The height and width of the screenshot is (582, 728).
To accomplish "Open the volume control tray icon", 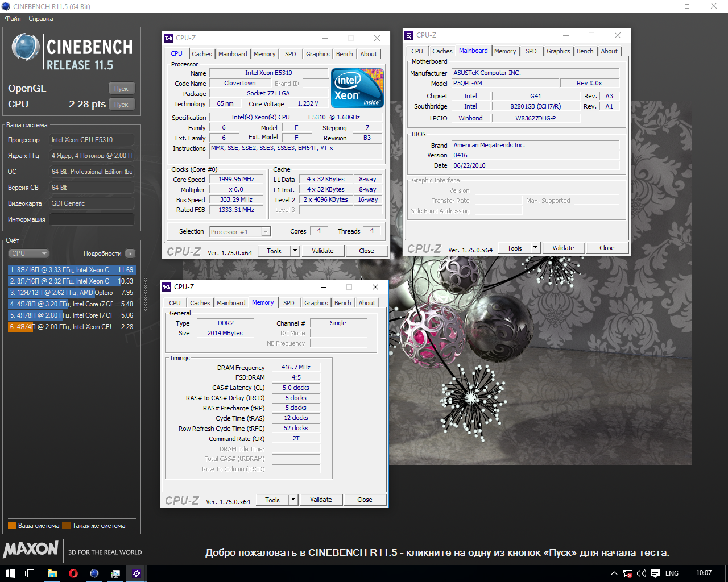I will tap(641, 573).
